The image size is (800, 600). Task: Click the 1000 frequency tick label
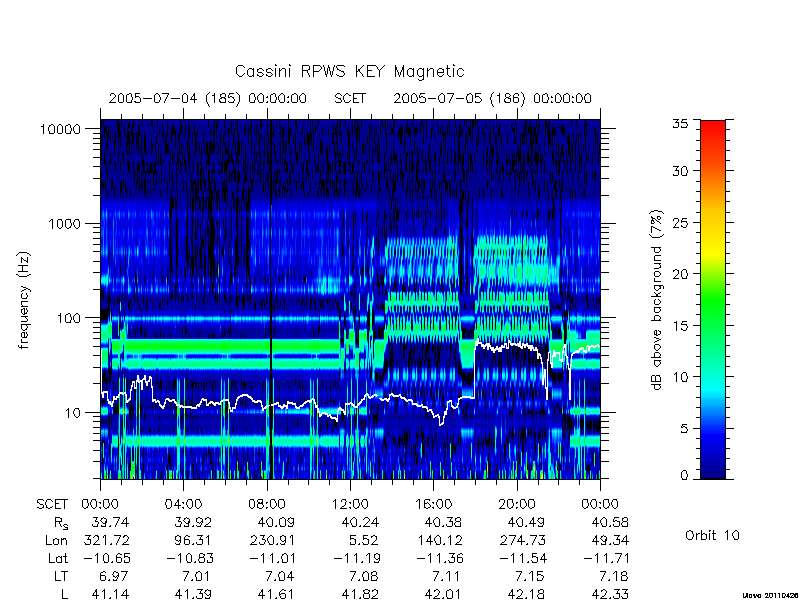64,224
